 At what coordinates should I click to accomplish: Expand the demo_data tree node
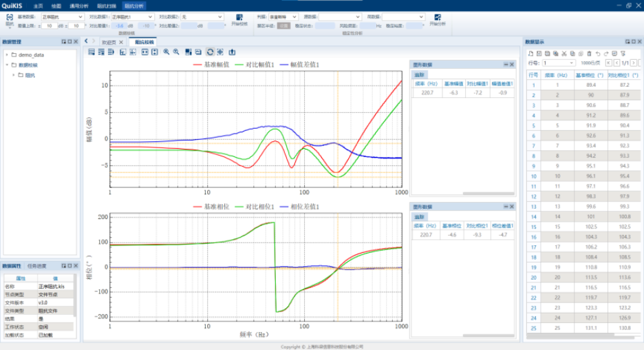click(7, 54)
